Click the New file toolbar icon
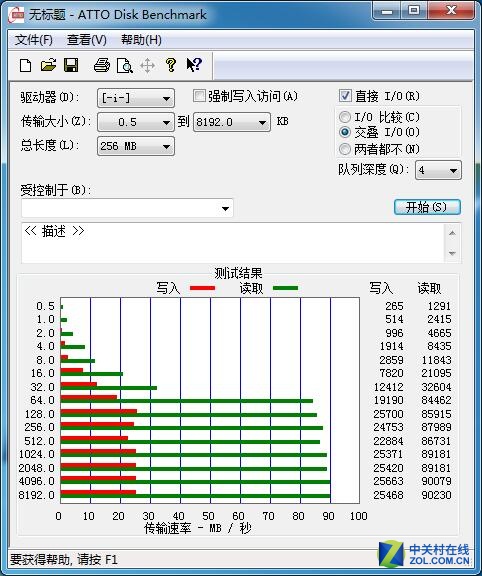Viewport: 482px width, 576px height. [x=25, y=66]
